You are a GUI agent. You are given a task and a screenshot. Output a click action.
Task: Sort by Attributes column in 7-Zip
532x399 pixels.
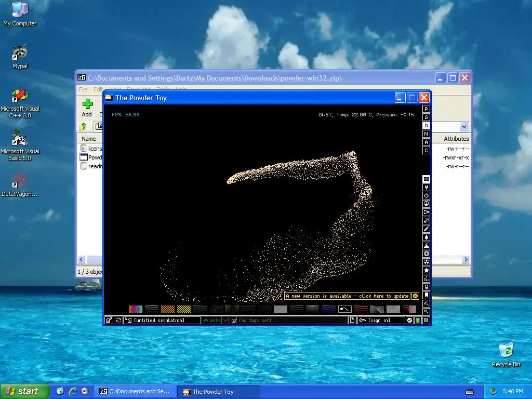pos(456,139)
